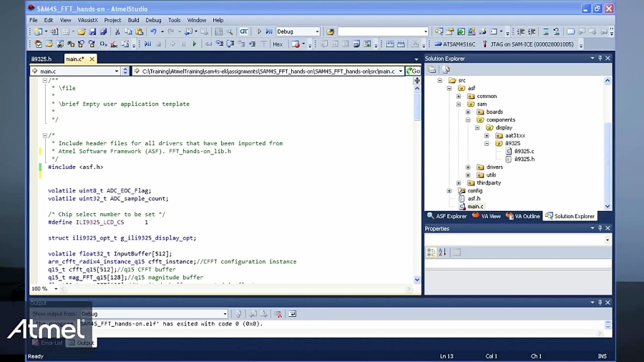Undo the last edit

point(153,31)
